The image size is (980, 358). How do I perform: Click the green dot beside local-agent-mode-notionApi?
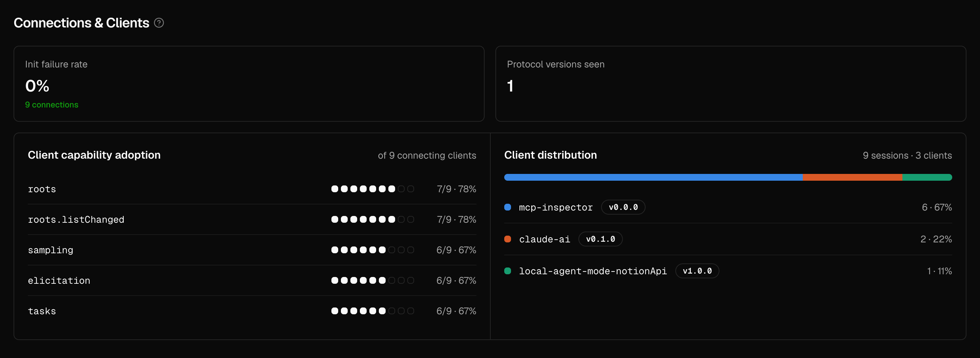click(508, 271)
